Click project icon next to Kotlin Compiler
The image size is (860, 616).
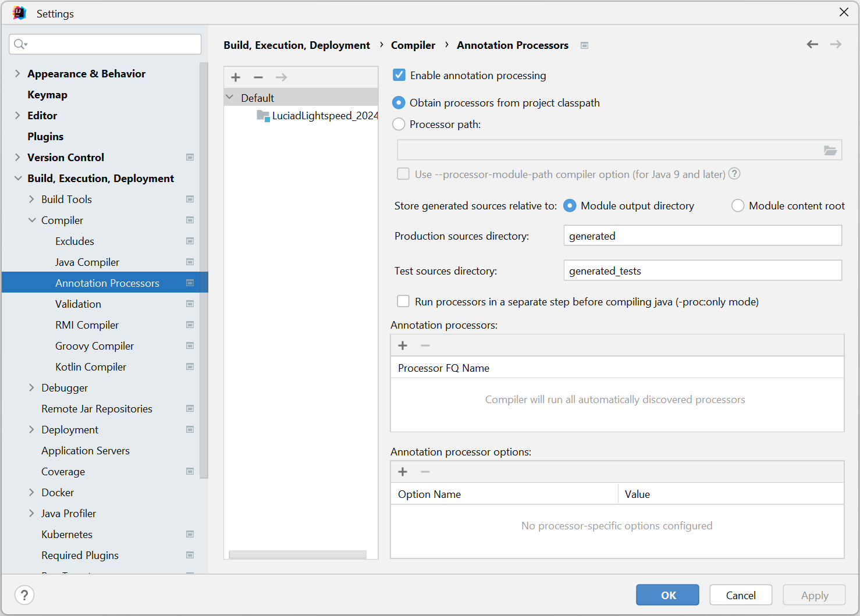(x=190, y=366)
